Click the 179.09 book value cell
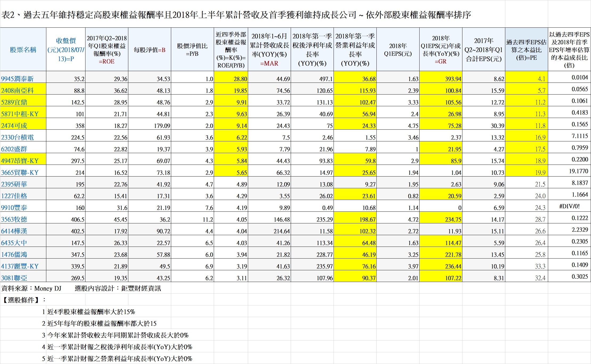 tap(150, 124)
